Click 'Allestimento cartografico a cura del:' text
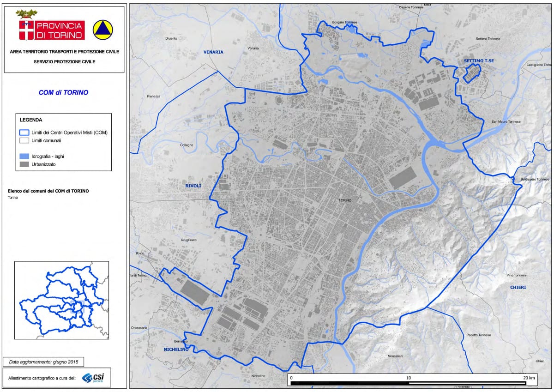 [42, 378]
